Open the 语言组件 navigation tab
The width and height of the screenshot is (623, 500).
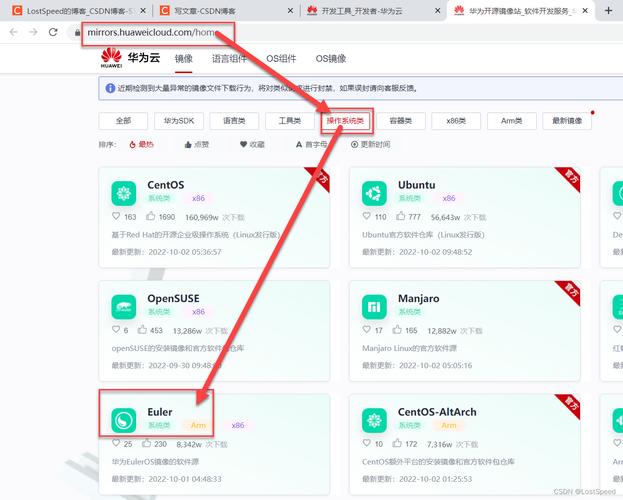coord(229,59)
